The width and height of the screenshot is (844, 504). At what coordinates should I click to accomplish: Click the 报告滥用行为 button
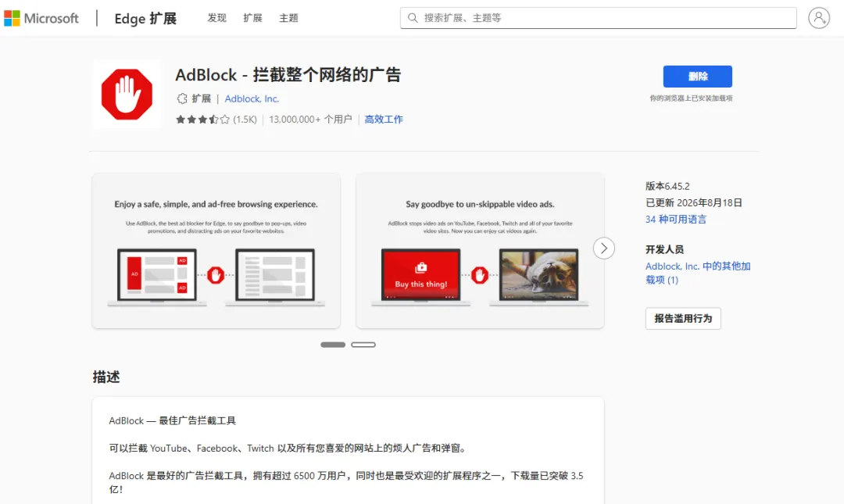click(683, 318)
